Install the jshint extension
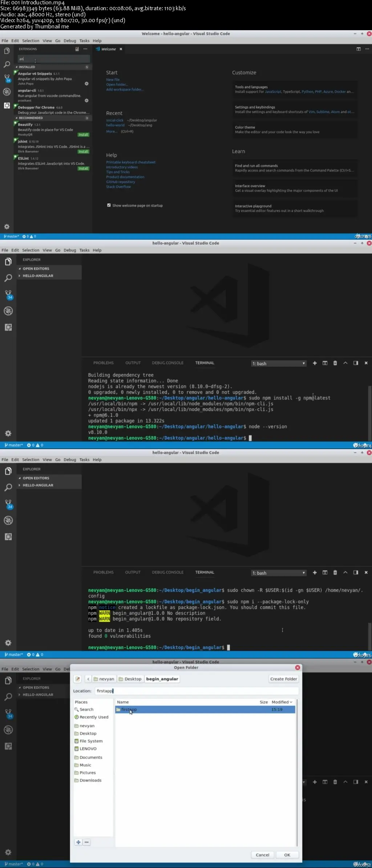Viewport: 372px width, 868px height. [x=84, y=152]
